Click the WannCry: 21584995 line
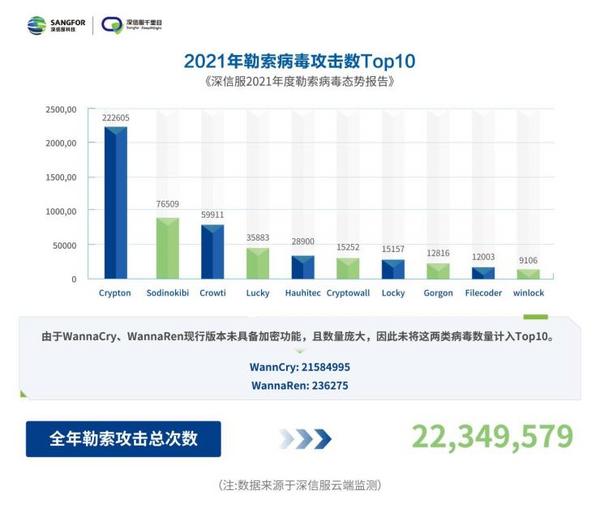Viewport: 600px width, 512px height. coord(300,367)
